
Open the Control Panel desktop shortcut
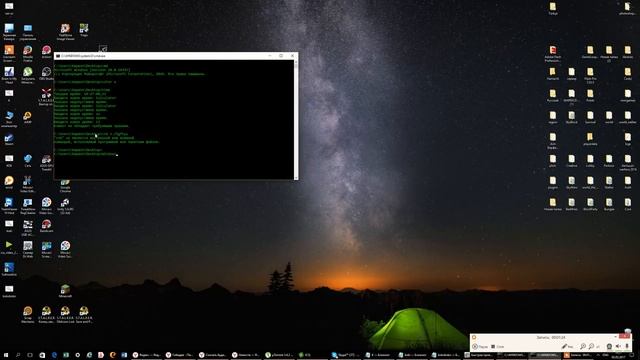click(x=28, y=32)
